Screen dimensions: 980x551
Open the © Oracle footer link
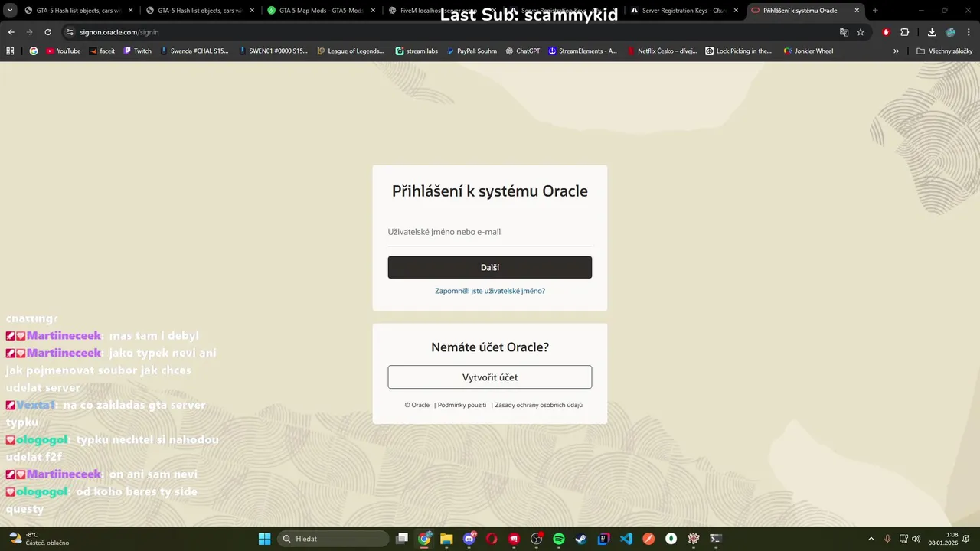click(x=417, y=405)
